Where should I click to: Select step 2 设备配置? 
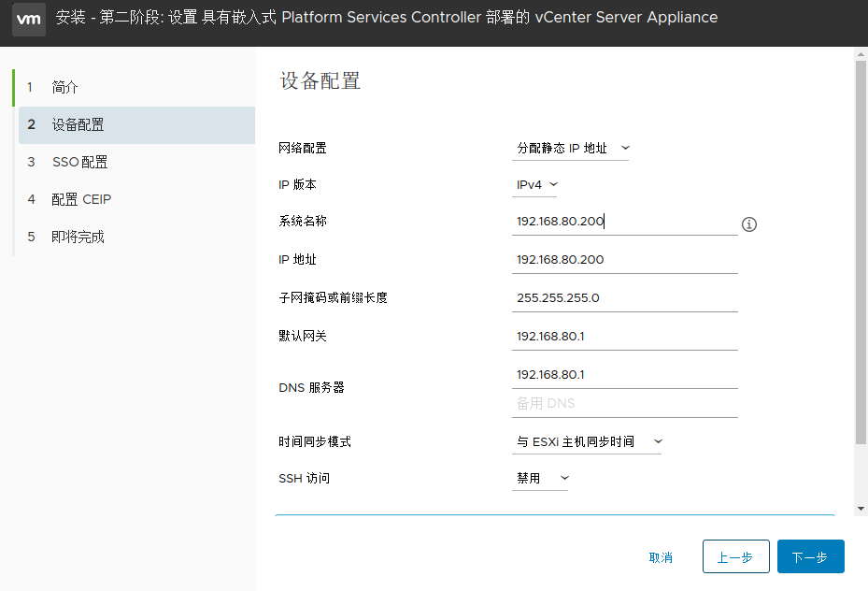pyautogui.click(x=136, y=125)
